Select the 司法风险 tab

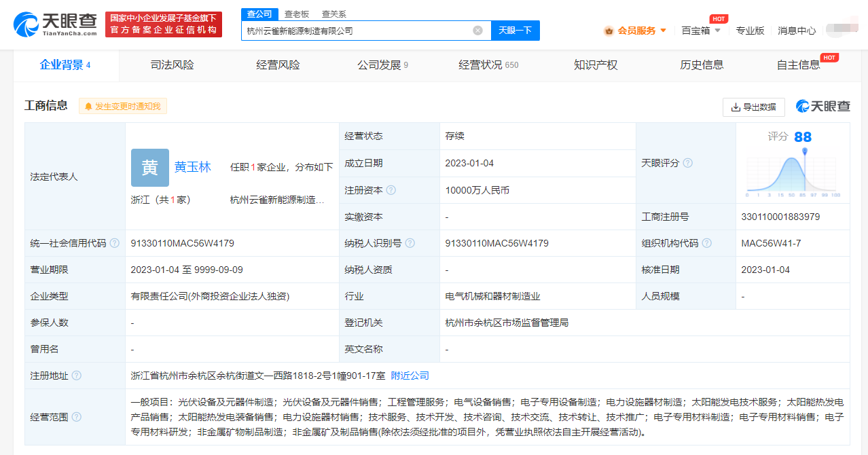pyautogui.click(x=170, y=65)
